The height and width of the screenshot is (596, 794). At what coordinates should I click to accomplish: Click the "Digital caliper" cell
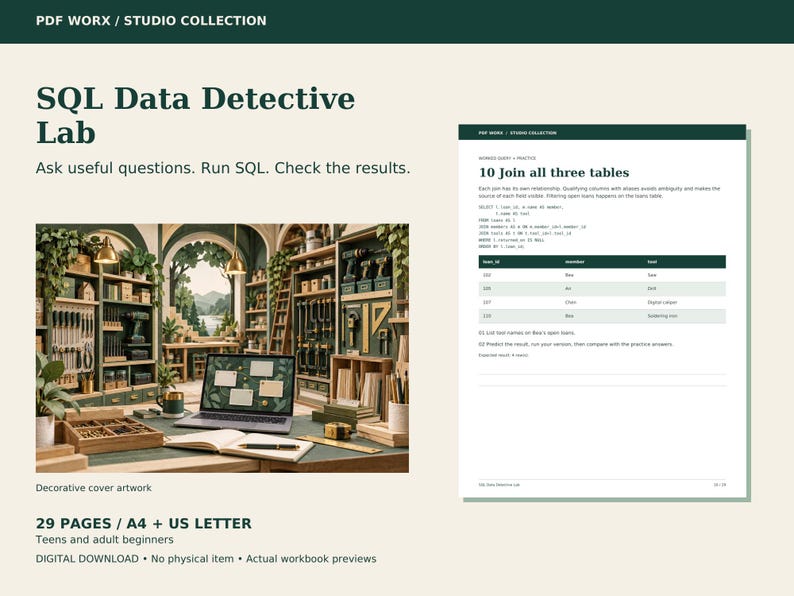coord(662,302)
